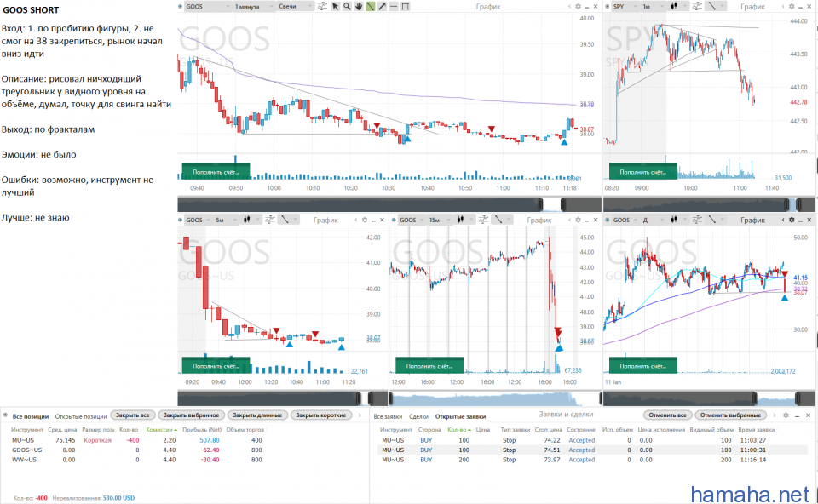This screenshot has width=818, height=504.
Task: Select the line drawing tool in GOOS 5m chart
Action: pos(285,220)
